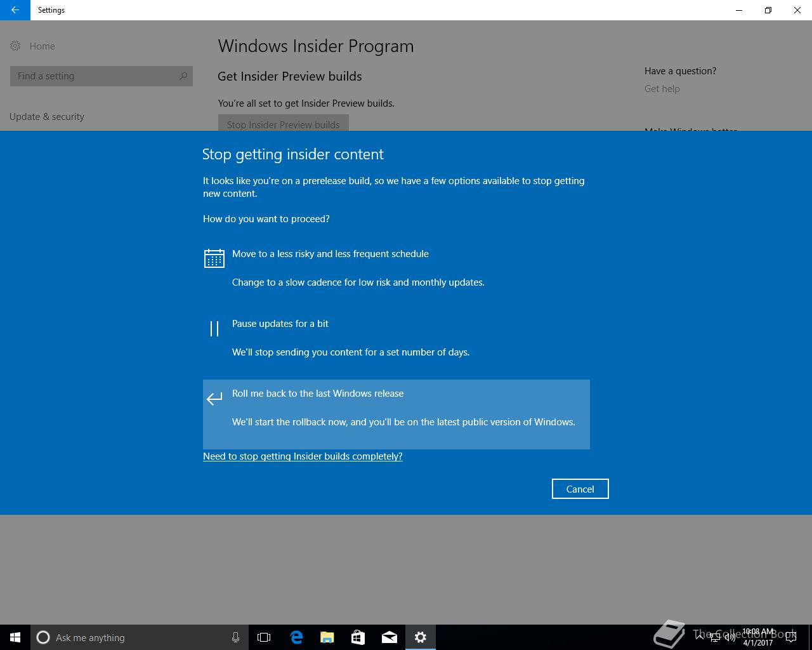Restore down the Settings window
Screen dimensions: 812x650
768,10
